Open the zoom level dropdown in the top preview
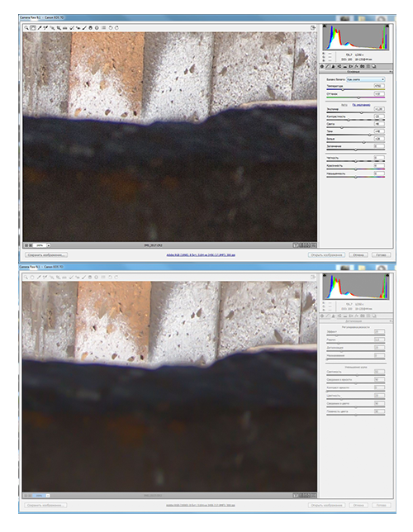413x532 pixels. 49,245
